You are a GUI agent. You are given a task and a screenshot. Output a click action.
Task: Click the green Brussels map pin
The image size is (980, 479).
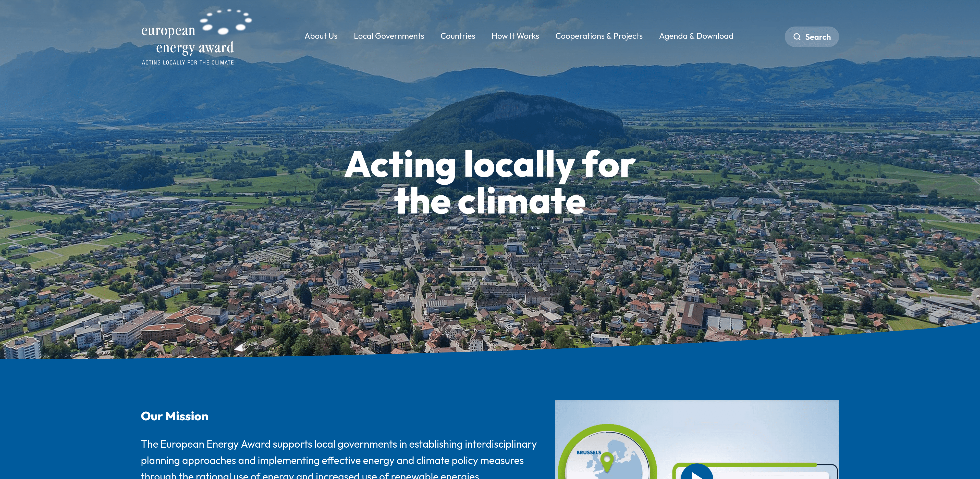pos(607,461)
